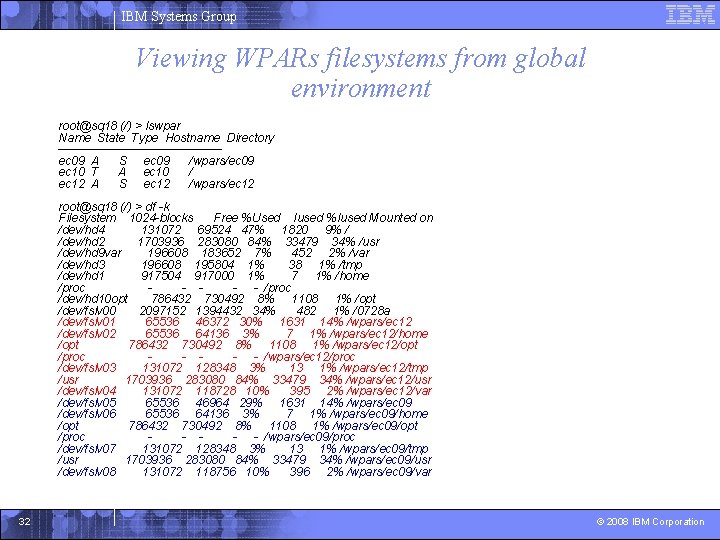
Task: Click the red /dev/fslv03 row
Action: [242, 368]
